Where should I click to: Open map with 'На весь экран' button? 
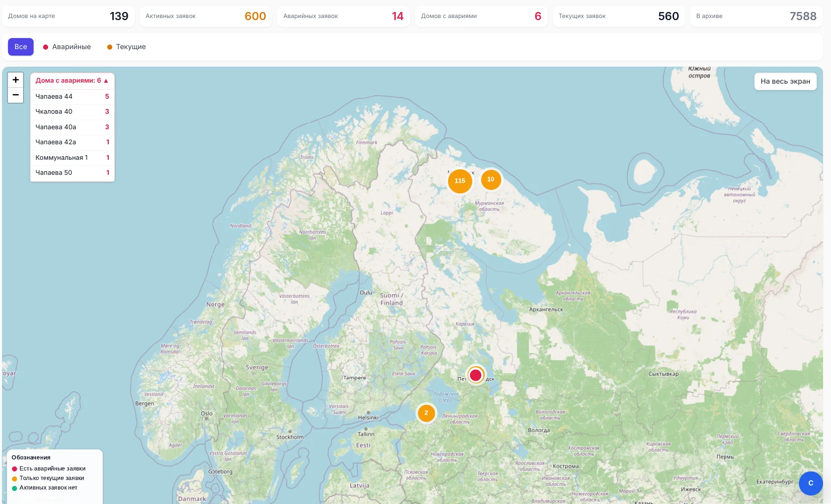785,81
